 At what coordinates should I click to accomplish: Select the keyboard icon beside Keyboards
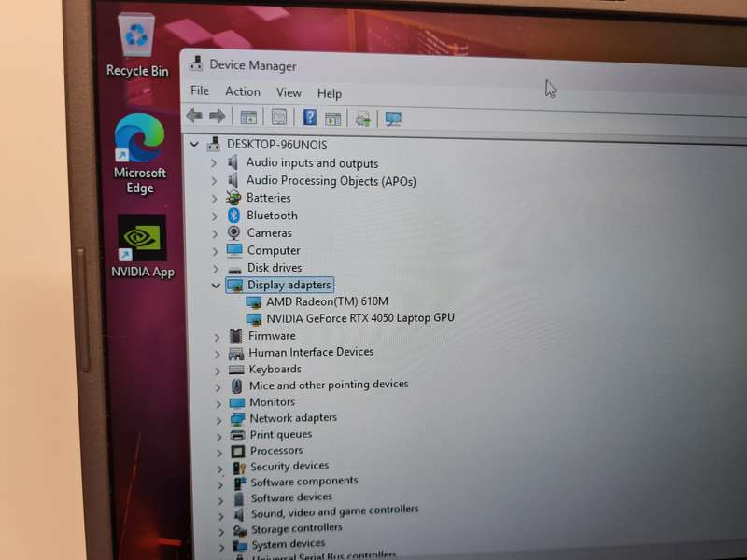pos(237,370)
